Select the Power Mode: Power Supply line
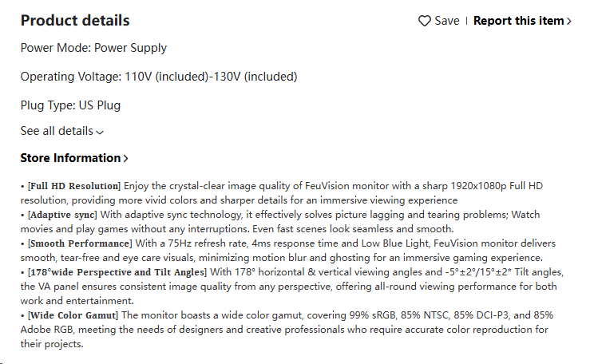590x364 pixels. [93, 48]
